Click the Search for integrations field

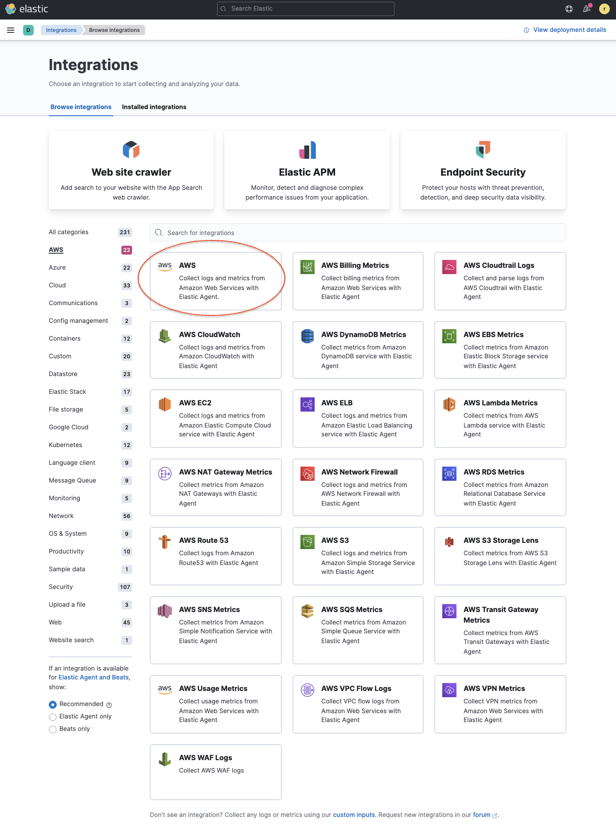pos(358,233)
